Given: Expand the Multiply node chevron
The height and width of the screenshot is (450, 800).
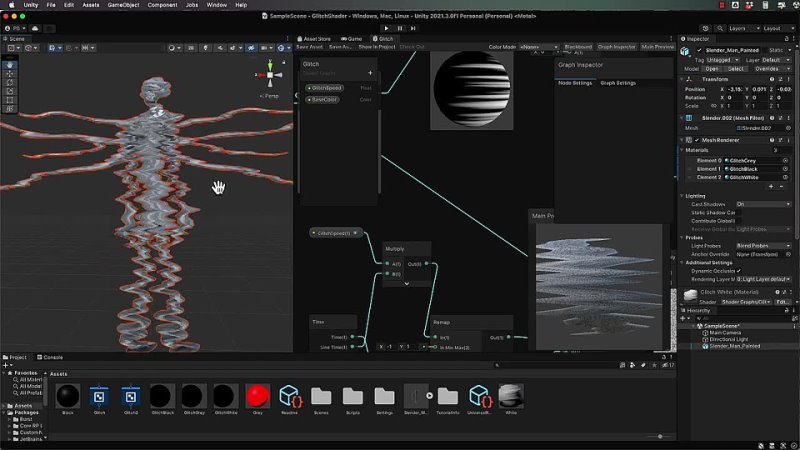Looking at the screenshot, I should 407,283.
